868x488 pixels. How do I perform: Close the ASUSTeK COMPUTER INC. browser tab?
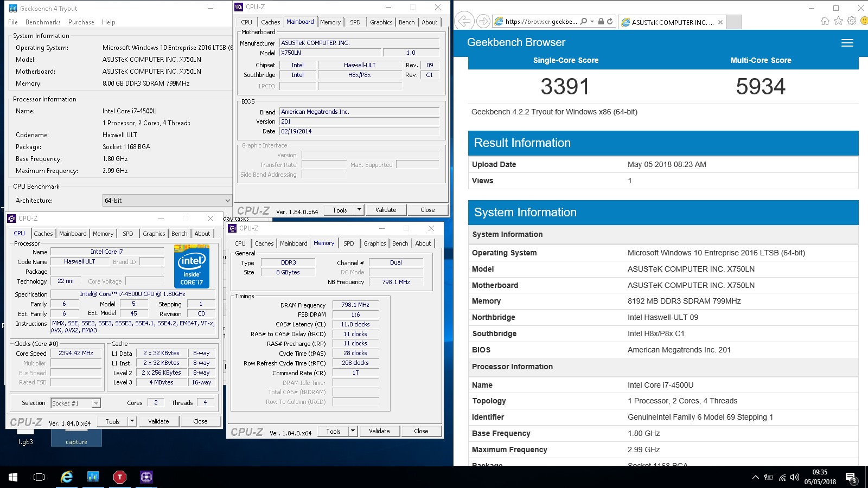pos(720,22)
